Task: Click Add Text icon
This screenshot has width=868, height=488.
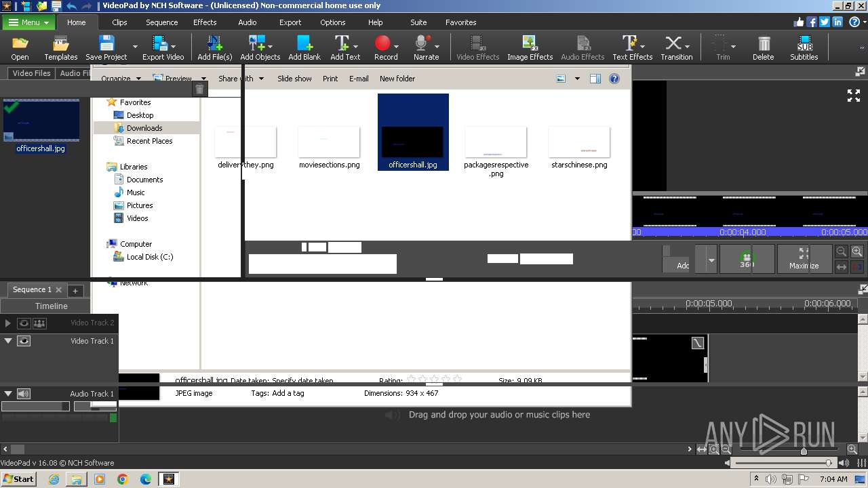Action: coord(342,47)
